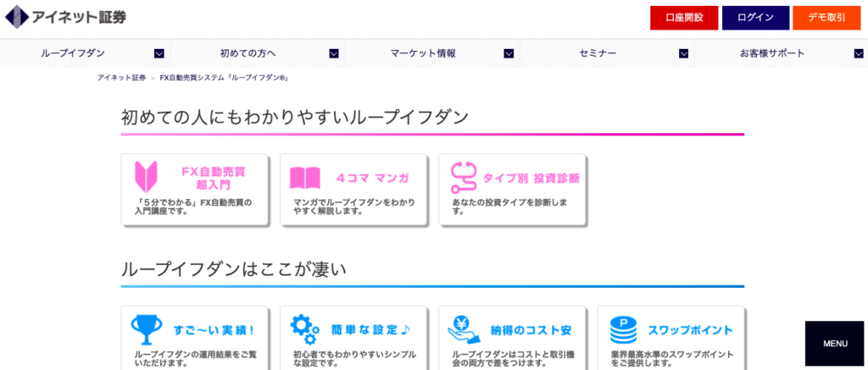This screenshot has width=868, height=370.
Task: Click the open book 4コママンガ icon
Action: click(305, 178)
